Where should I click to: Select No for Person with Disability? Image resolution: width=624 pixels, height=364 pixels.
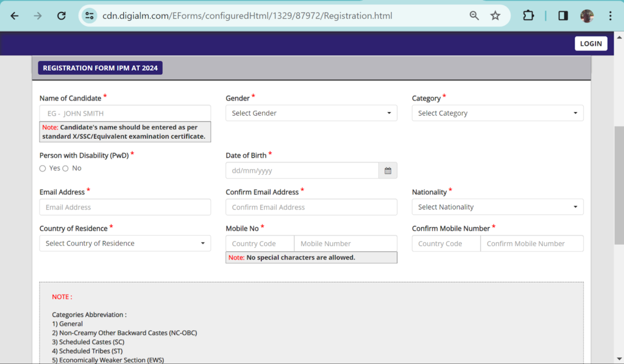coord(65,169)
